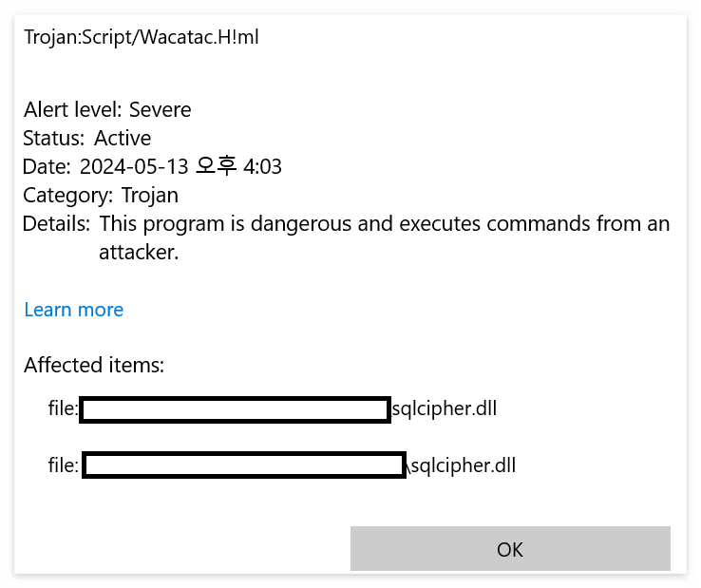Click the second affected item's file: prefix
Viewport: 701px width, 588px height.
point(63,465)
